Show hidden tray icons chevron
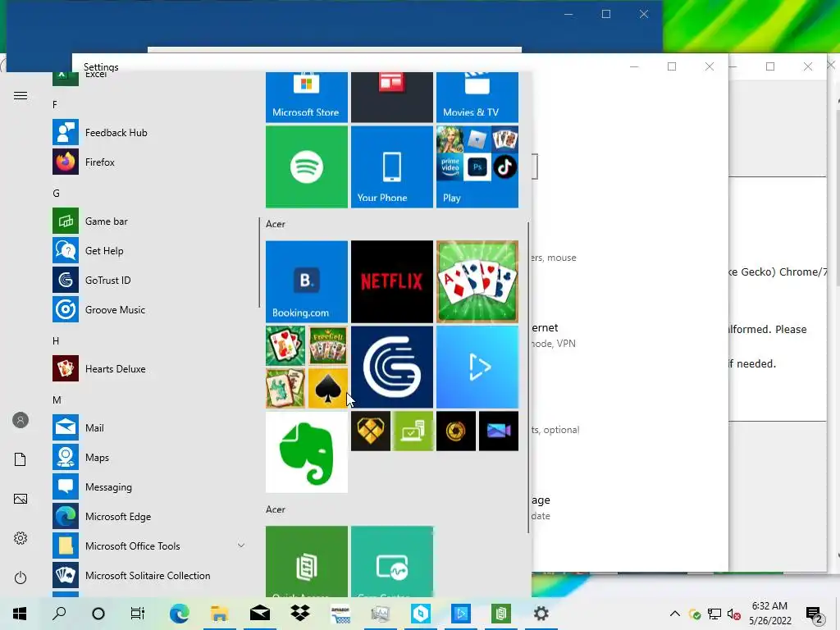 tap(675, 614)
